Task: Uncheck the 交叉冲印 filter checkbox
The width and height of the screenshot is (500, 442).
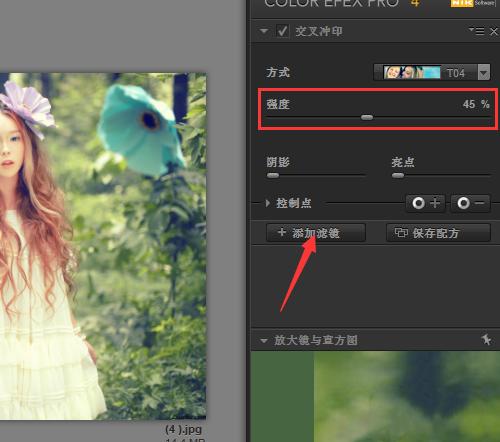Action: point(282,31)
